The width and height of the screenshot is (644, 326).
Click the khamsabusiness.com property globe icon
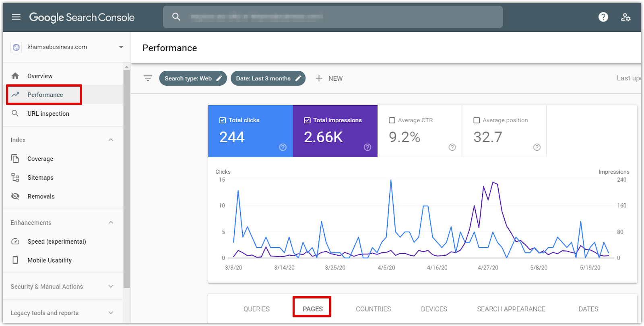tap(16, 47)
